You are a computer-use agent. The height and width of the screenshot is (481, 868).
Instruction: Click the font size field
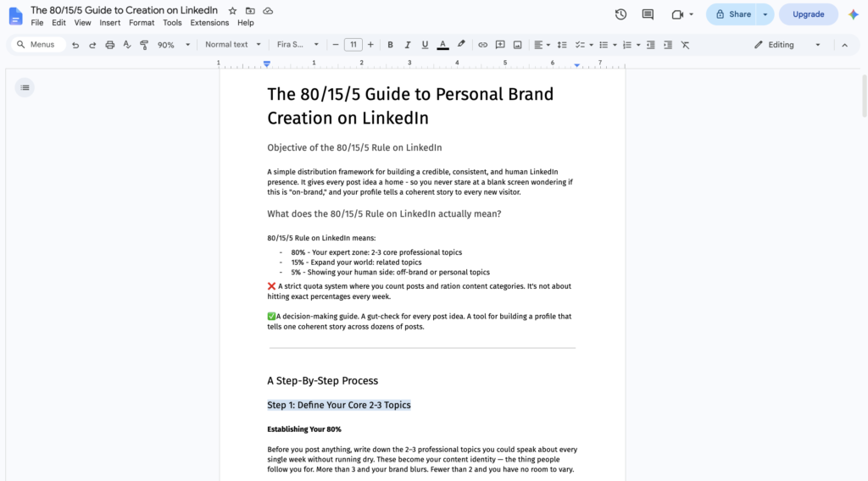pyautogui.click(x=353, y=45)
